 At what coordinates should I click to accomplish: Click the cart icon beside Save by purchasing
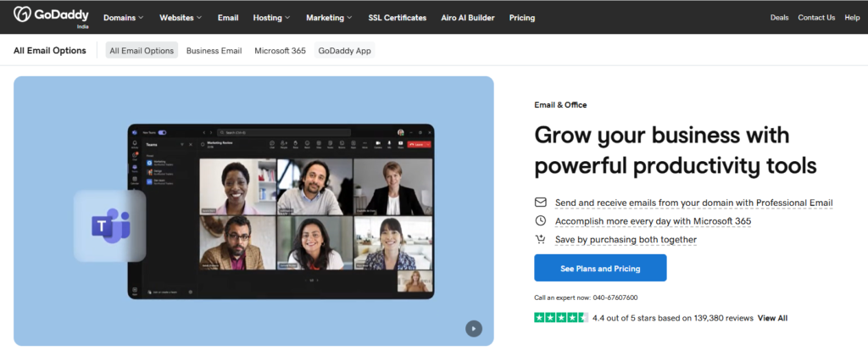tap(540, 239)
